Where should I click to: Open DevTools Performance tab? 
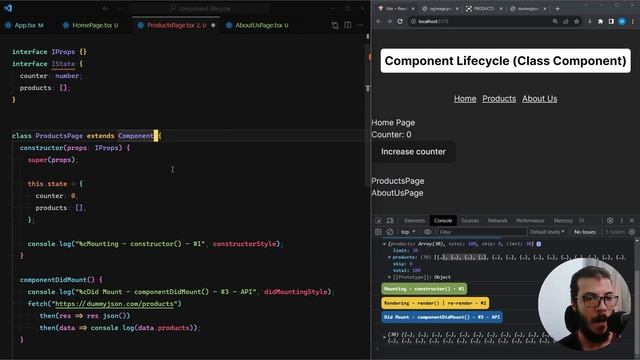[530, 220]
